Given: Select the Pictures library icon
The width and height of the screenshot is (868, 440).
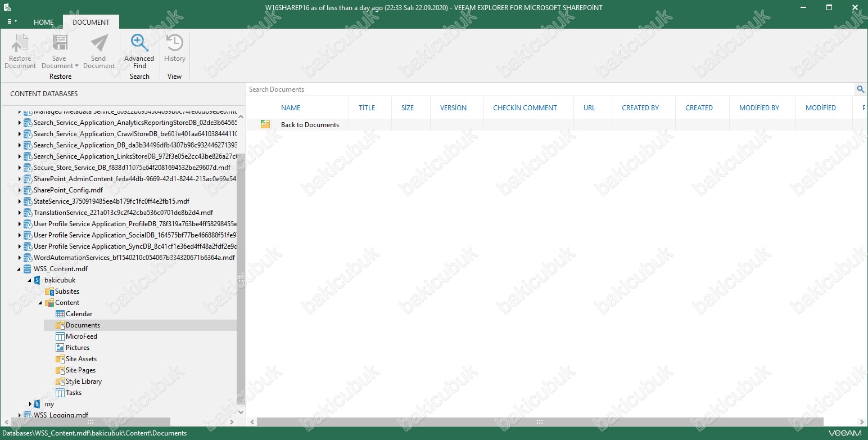Looking at the screenshot, I should 60,348.
